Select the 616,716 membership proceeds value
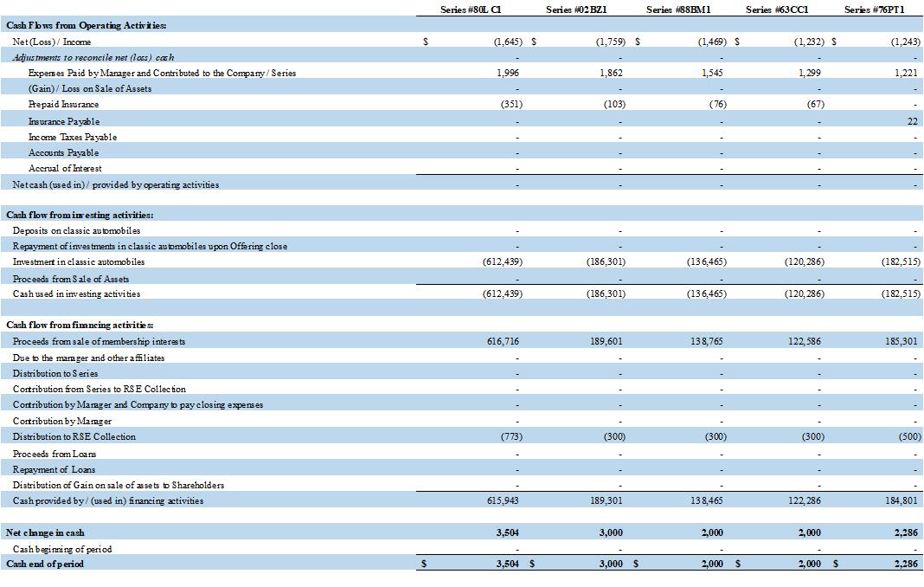The width and height of the screenshot is (924, 587). pyautogui.click(x=504, y=342)
